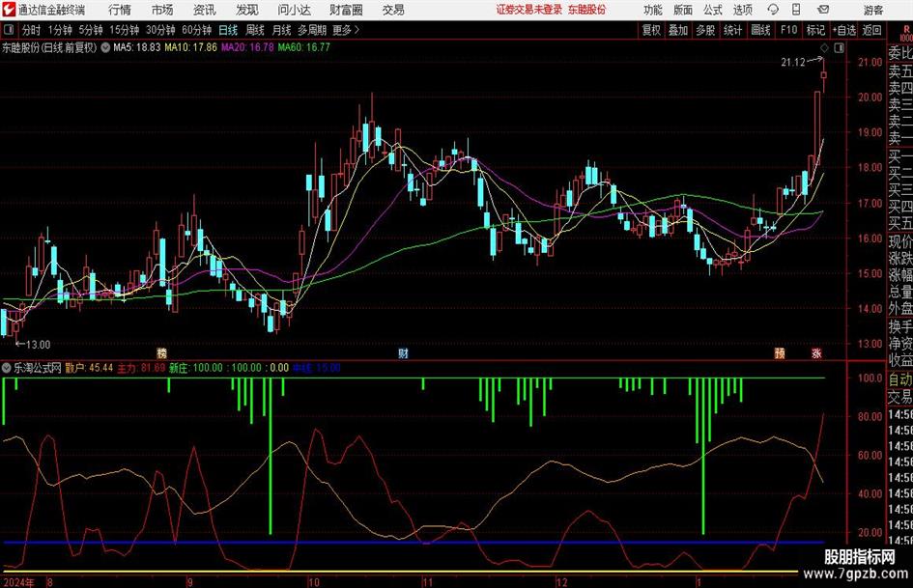
Task: Click the 画线 drawing button
Action: pyautogui.click(x=761, y=30)
